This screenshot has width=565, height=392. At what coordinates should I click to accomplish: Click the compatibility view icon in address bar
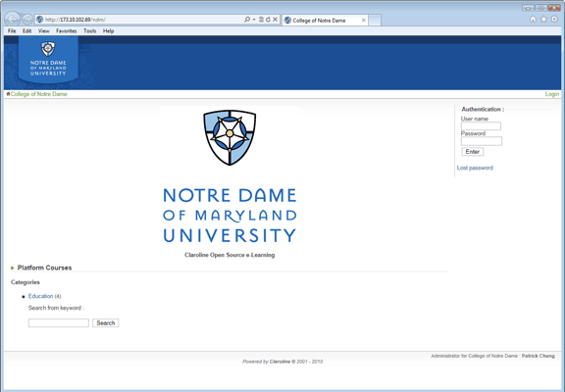click(x=261, y=20)
